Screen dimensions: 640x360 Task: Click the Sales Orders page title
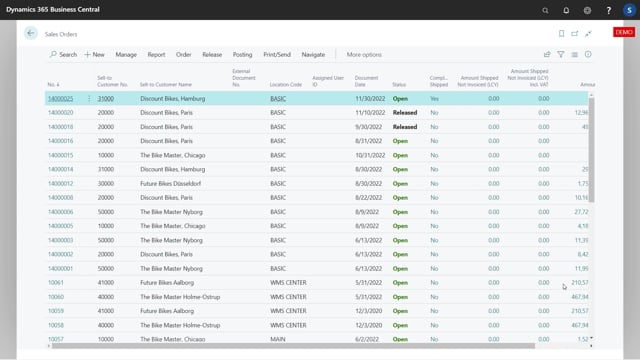61,34
